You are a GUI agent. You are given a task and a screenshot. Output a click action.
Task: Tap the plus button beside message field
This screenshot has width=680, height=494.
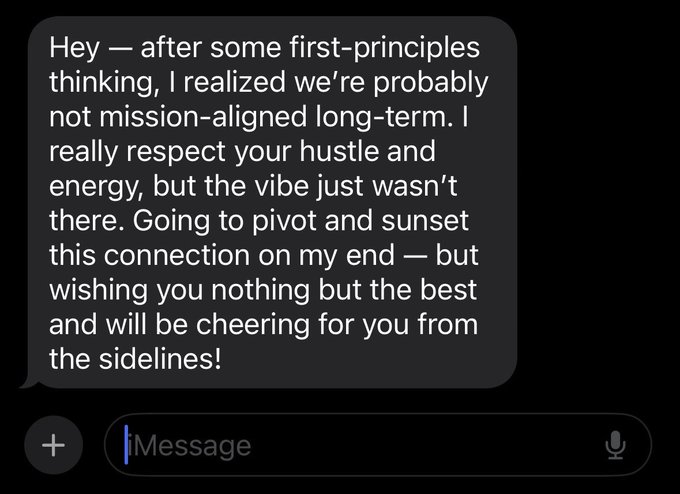[53, 444]
